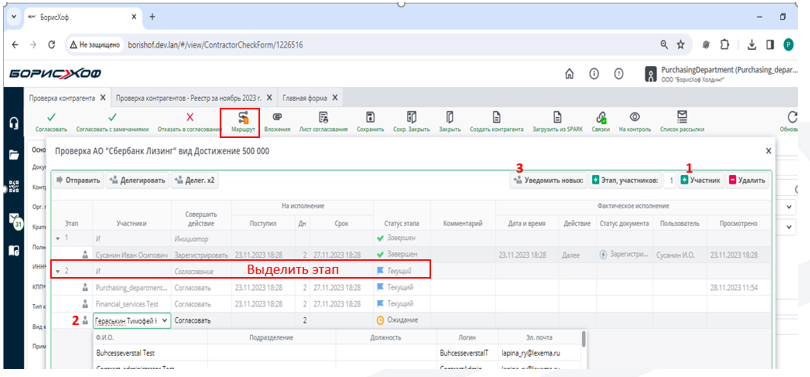
Task: Click the Делегировать button
Action: (x=137, y=180)
